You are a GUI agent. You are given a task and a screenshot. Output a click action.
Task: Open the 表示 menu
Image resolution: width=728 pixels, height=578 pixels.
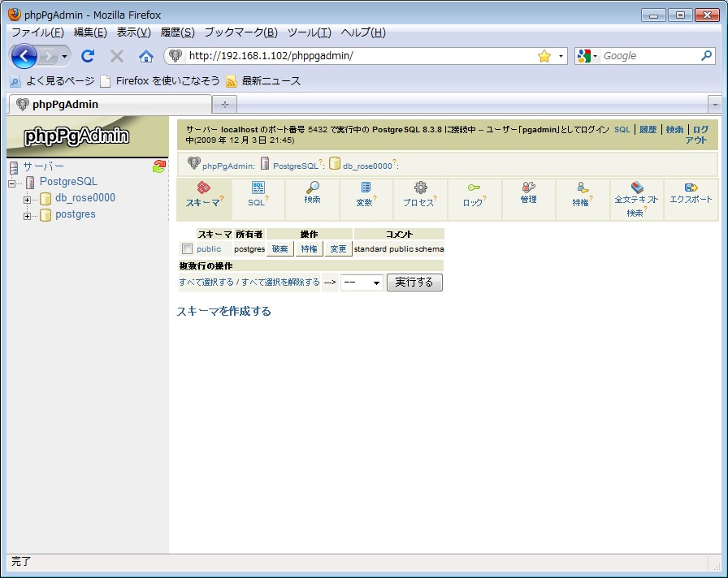tap(134, 32)
